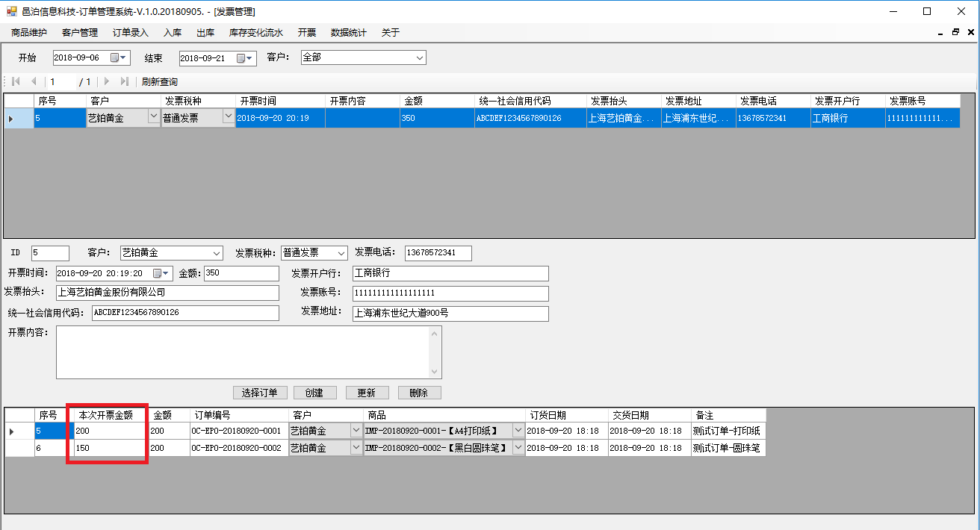
Task: Click 选择订单 button
Action: coord(260,393)
